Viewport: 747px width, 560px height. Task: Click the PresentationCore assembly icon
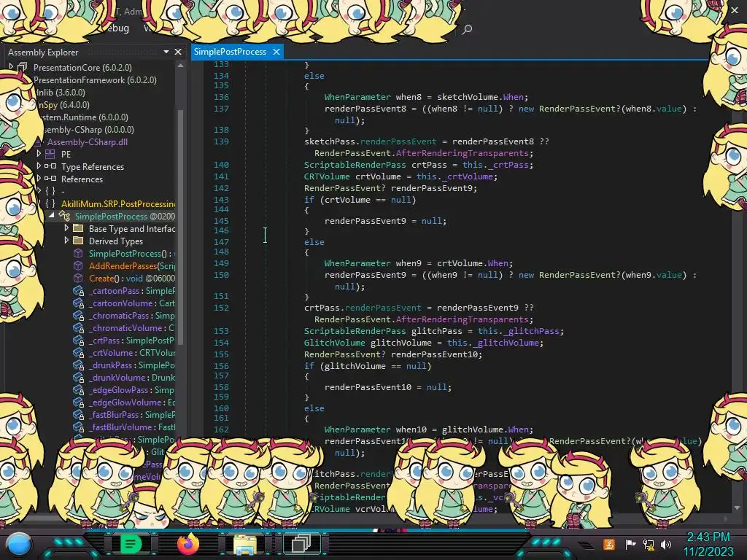(x=22, y=68)
